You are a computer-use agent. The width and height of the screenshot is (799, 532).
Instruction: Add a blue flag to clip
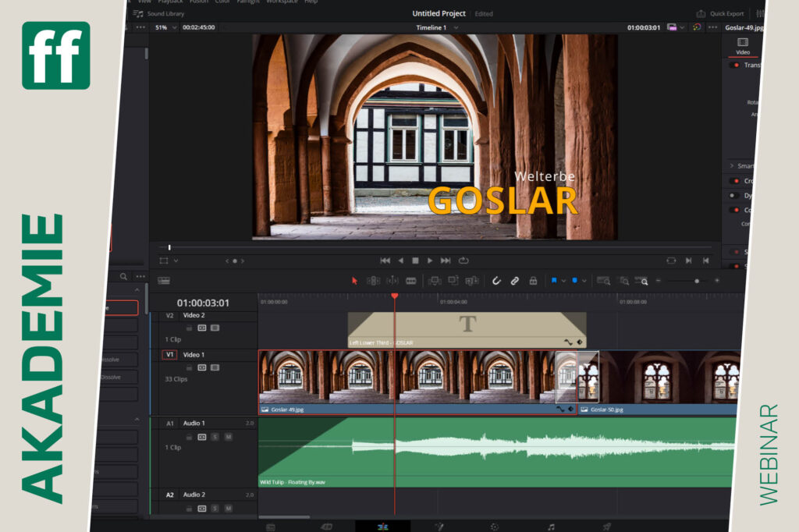click(x=554, y=281)
